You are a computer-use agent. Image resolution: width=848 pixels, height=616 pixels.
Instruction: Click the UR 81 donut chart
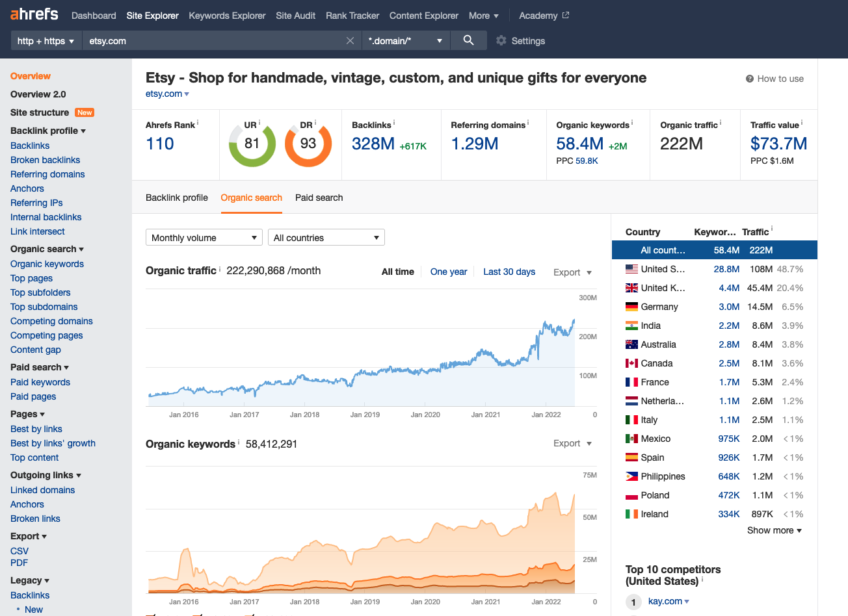point(252,144)
